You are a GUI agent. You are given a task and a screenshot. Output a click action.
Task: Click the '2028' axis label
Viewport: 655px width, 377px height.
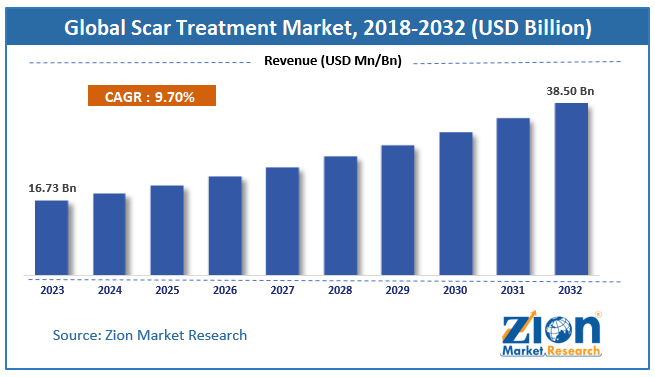click(x=340, y=290)
